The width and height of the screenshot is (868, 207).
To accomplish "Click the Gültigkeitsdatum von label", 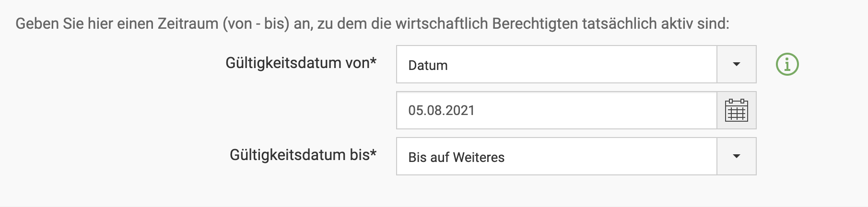I will [297, 63].
